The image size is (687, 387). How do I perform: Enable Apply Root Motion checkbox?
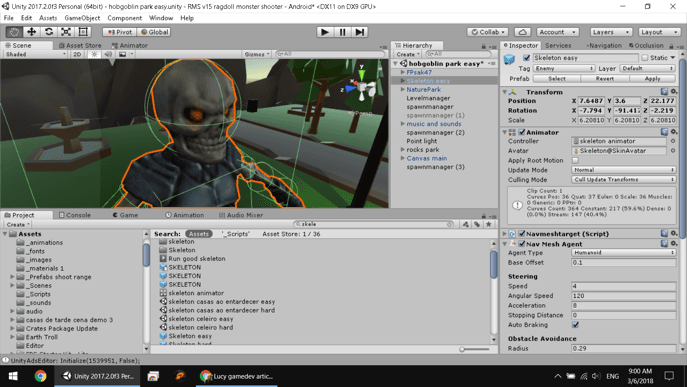point(575,160)
